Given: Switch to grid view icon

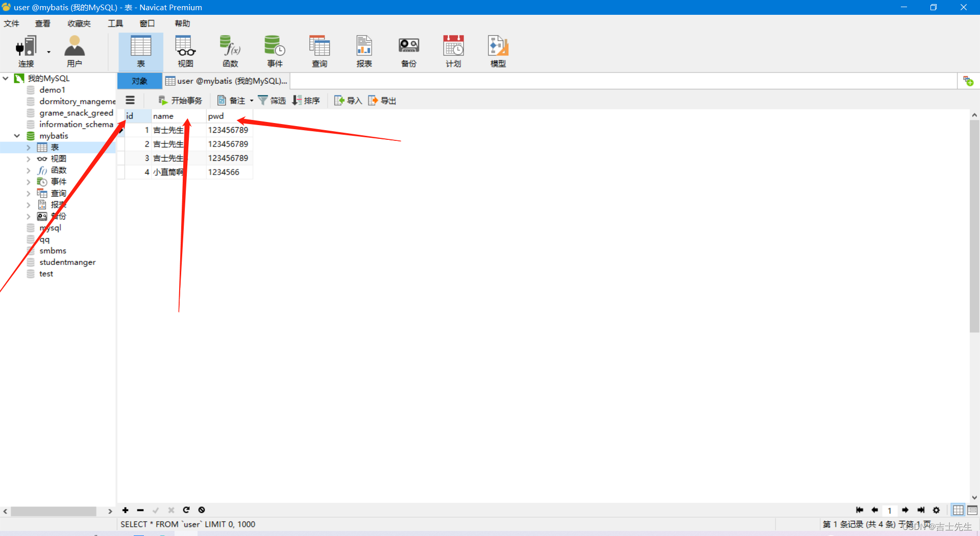Looking at the screenshot, I should [x=958, y=510].
